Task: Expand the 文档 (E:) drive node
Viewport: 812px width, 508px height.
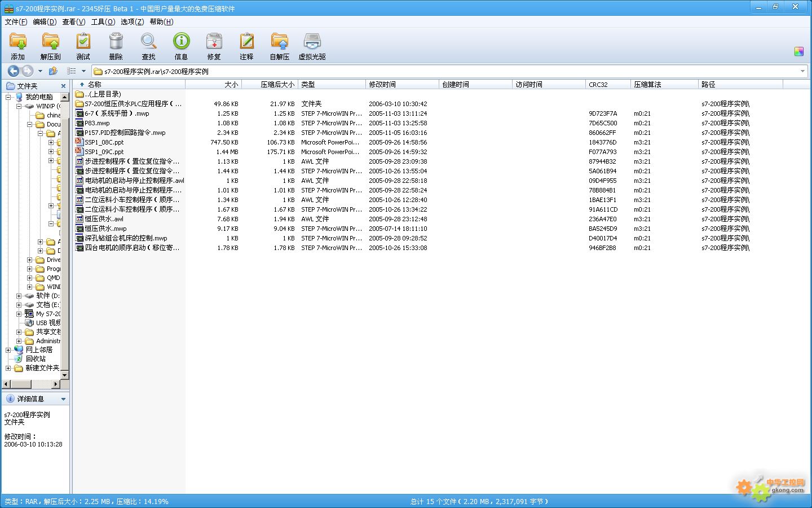Action: pos(19,305)
